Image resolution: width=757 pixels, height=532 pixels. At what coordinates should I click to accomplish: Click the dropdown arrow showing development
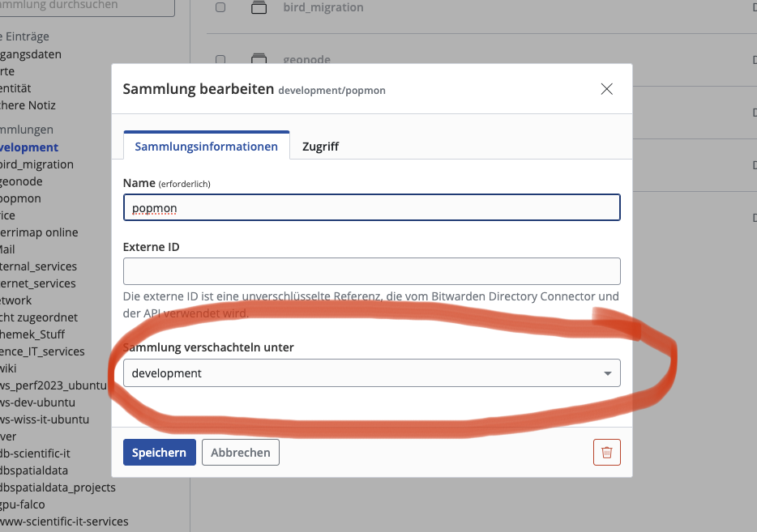(607, 373)
